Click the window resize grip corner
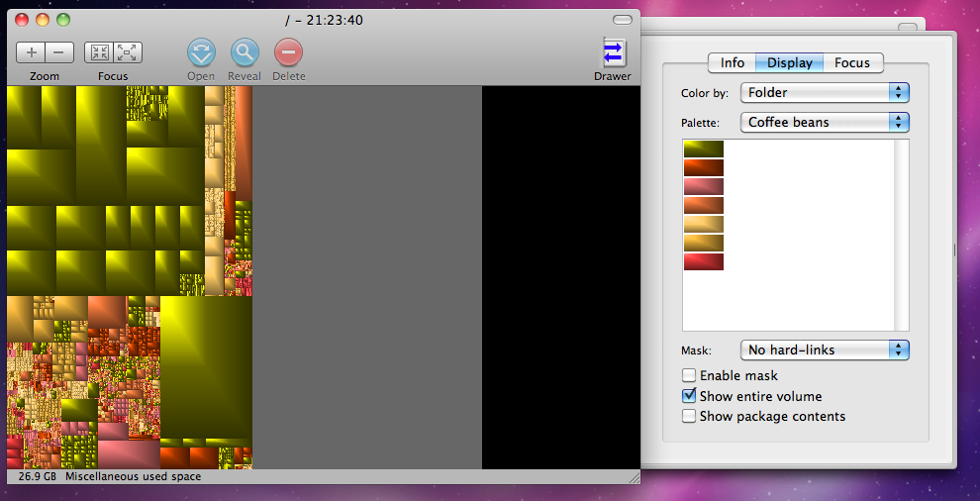The height and width of the screenshot is (501, 980). click(634, 477)
